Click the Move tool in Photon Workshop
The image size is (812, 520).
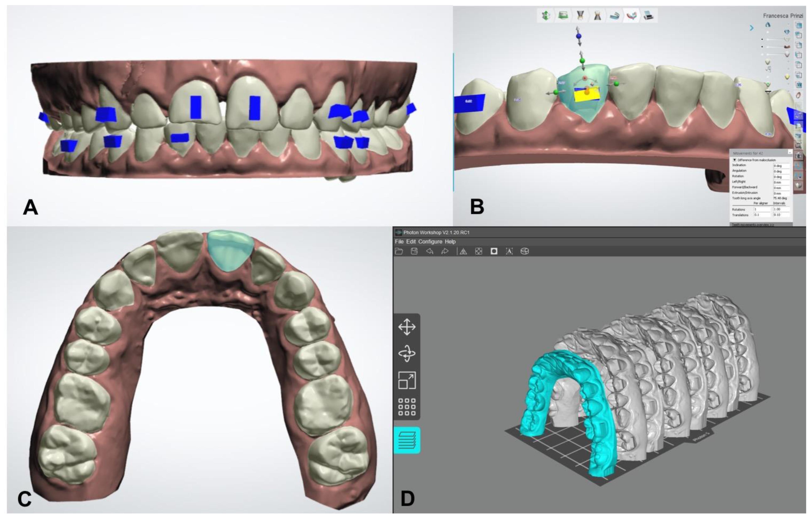coord(407,327)
